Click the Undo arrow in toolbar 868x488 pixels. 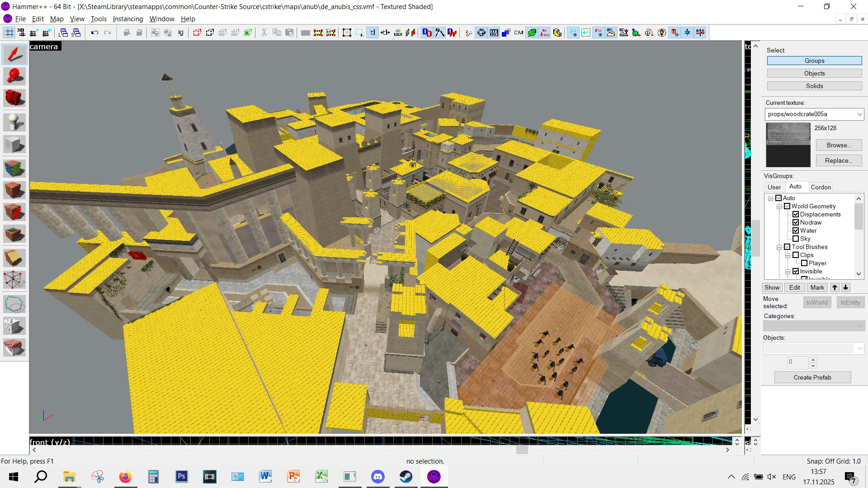[94, 33]
